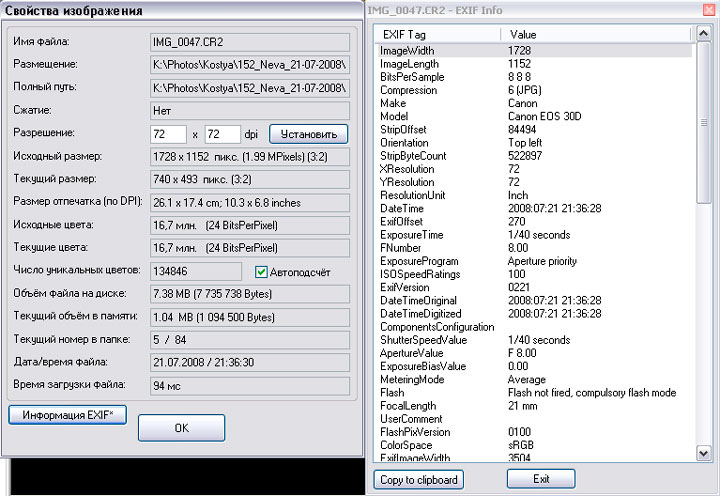Close EXIF Info with Exit button
This screenshot has width=720, height=496.
tap(540, 479)
